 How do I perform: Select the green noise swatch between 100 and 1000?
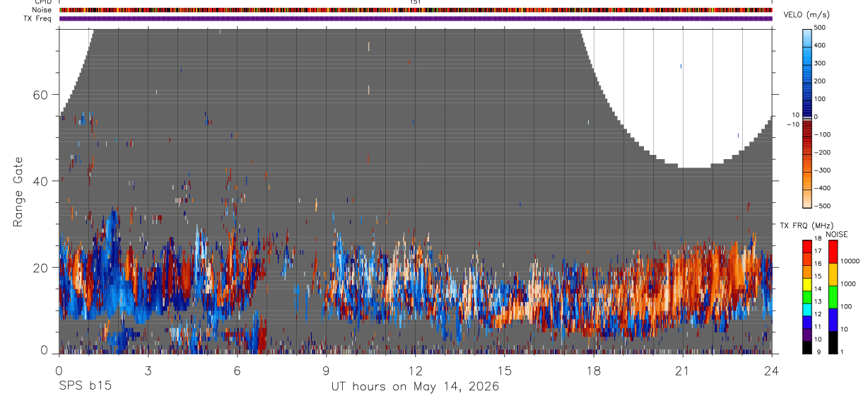[x=833, y=297]
